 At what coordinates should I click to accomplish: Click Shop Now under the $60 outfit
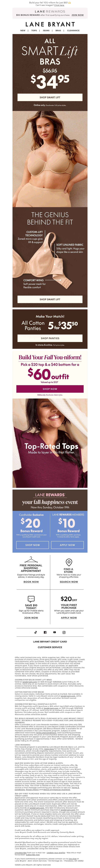50,389
